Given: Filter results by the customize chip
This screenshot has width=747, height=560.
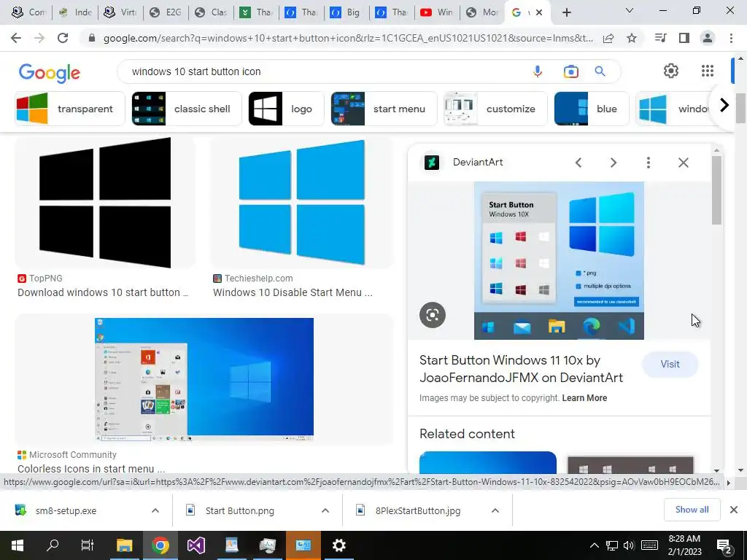Looking at the screenshot, I should click(x=495, y=109).
